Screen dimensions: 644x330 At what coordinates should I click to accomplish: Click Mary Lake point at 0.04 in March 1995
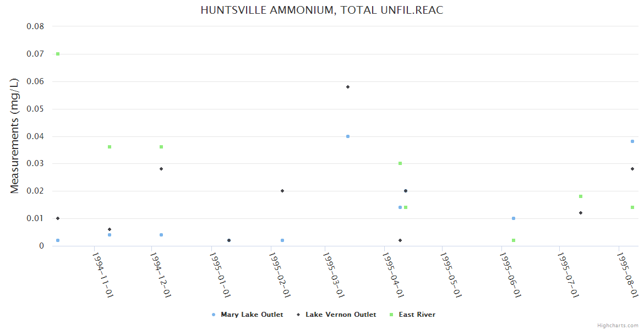coord(348,136)
